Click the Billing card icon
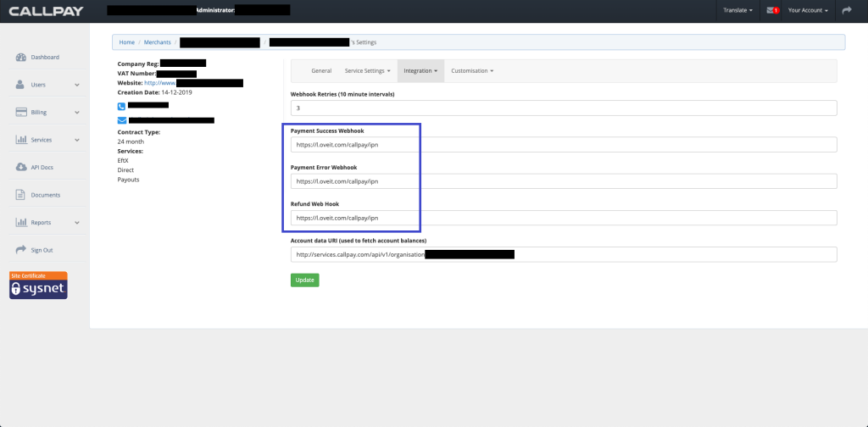Image resolution: width=868 pixels, height=427 pixels. (x=21, y=112)
